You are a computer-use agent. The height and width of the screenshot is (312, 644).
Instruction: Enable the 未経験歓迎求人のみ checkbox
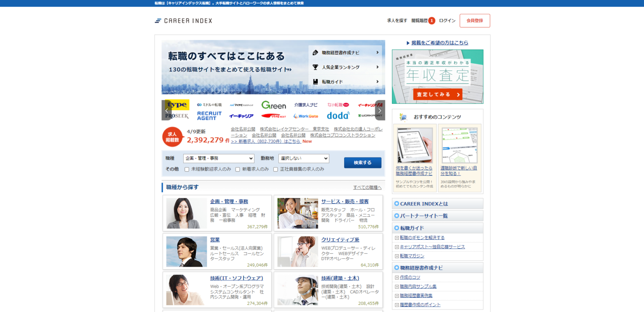pos(186,169)
